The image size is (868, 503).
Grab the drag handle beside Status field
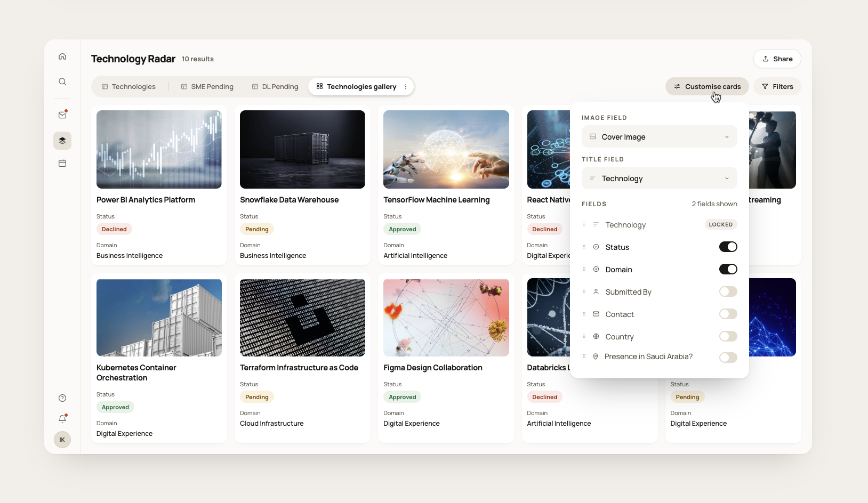(584, 247)
